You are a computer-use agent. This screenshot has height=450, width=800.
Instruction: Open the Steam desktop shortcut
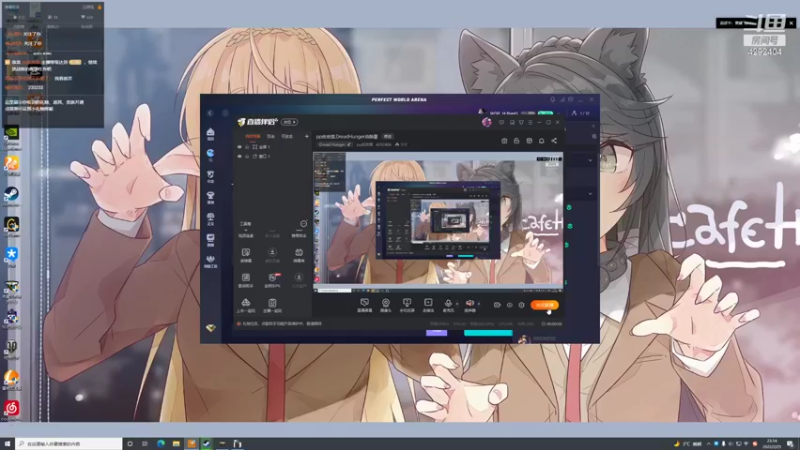click(11, 196)
